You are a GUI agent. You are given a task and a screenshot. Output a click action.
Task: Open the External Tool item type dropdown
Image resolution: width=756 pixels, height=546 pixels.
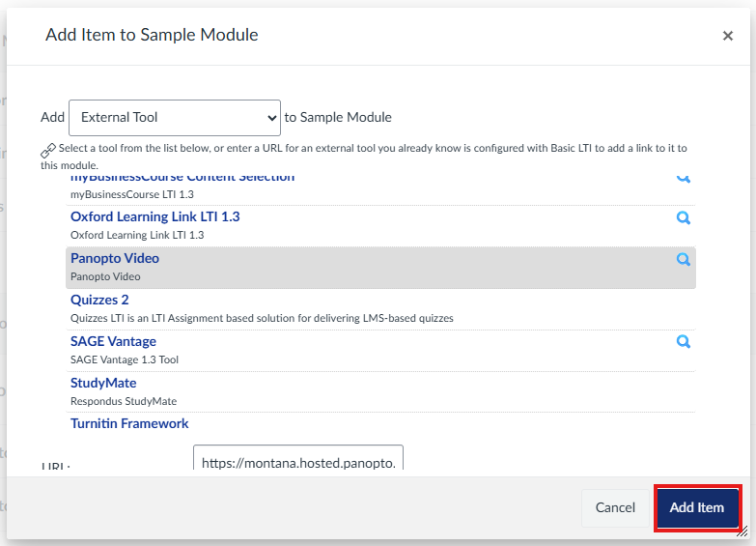click(x=175, y=118)
